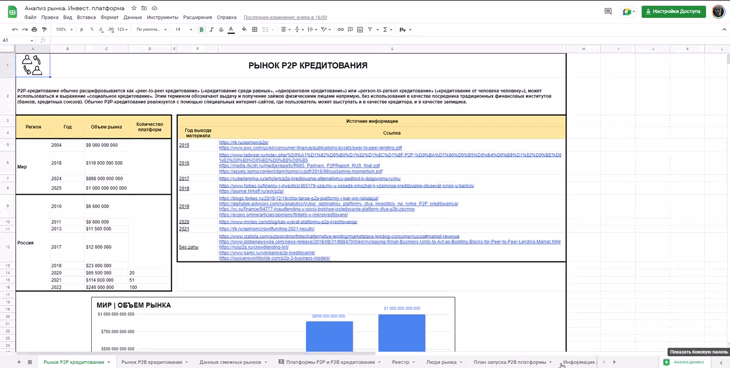
Task: Select cell with $119 000 000 000
Action: [106, 163]
